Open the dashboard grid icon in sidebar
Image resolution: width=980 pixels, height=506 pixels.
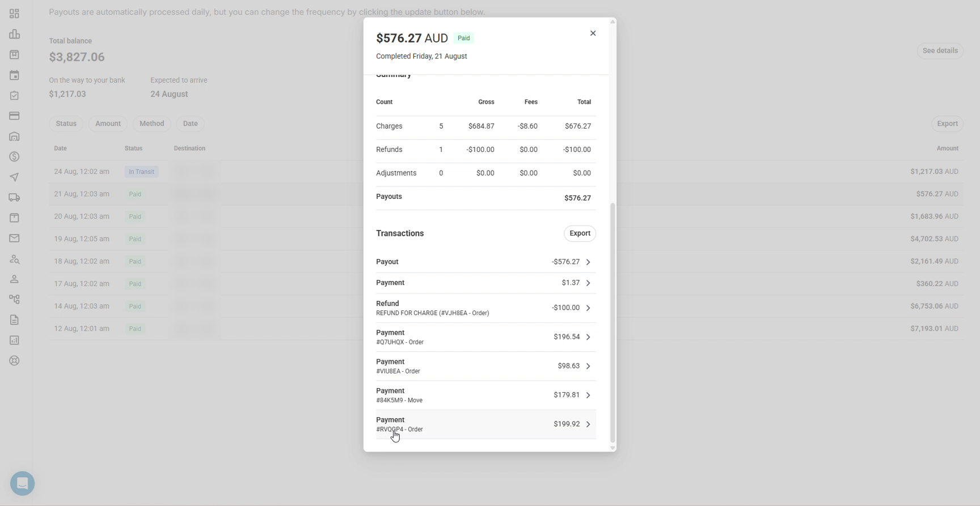pos(14,14)
